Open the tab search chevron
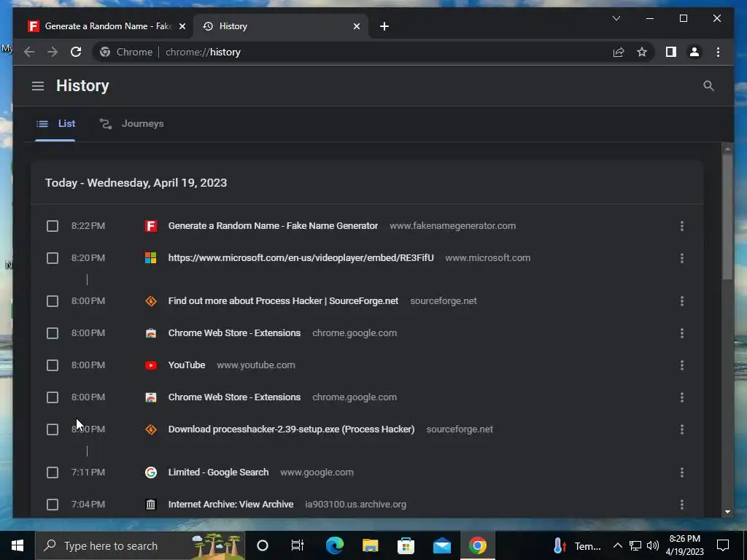The height and width of the screenshot is (560, 747). click(616, 18)
